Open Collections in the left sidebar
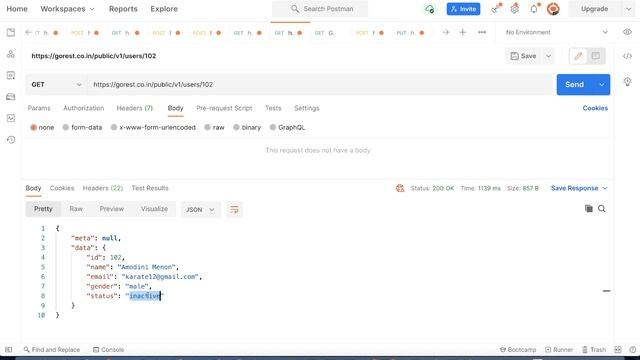 [x=11, y=33]
